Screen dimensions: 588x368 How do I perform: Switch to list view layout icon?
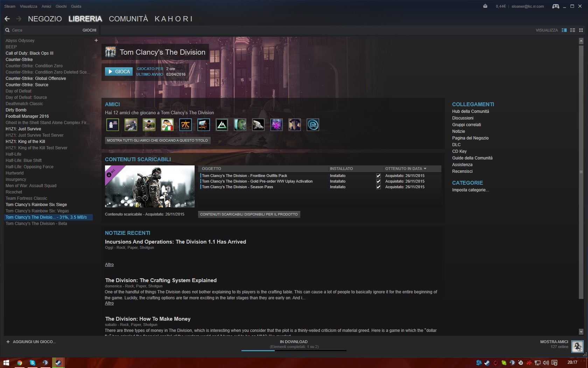(x=573, y=30)
